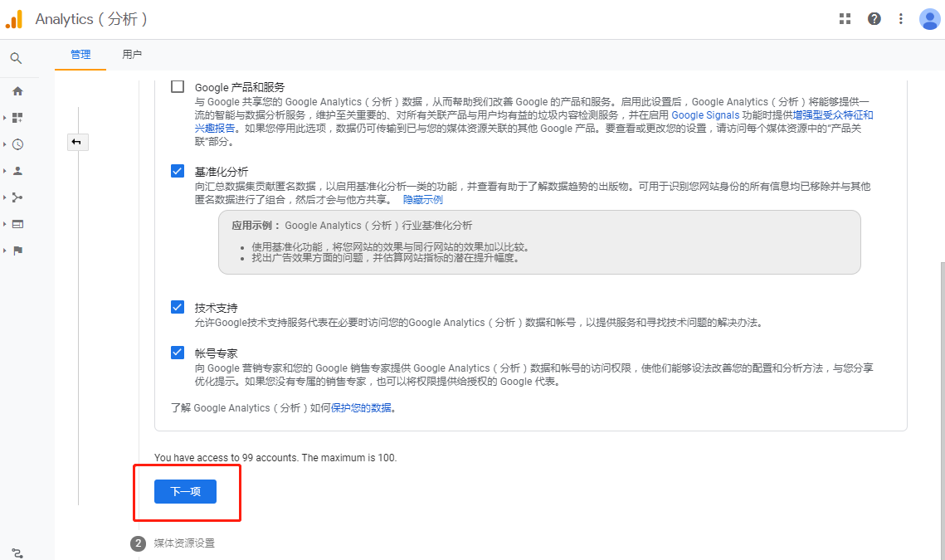Click the "Analytics（分析）" title text
The height and width of the screenshot is (560, 945).
tap(91, 19)
